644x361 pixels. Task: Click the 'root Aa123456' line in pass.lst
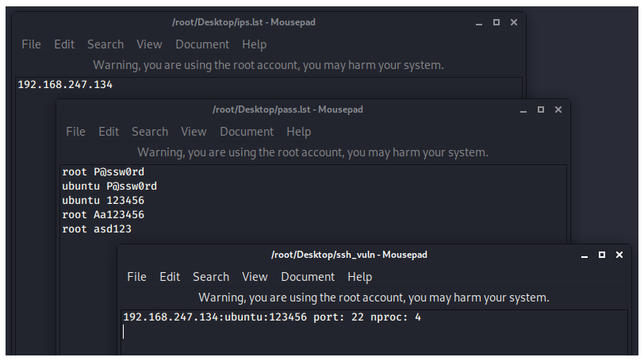103,214
